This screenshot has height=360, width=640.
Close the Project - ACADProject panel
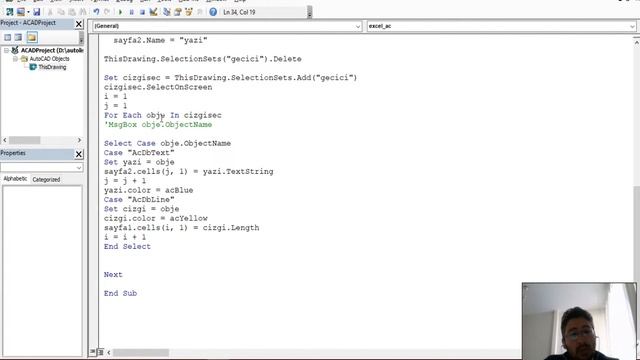pyautogui.click(x=79, y=24)
